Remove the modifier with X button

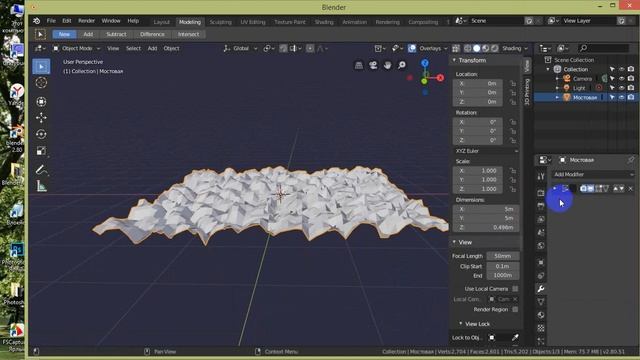(631, 189)
